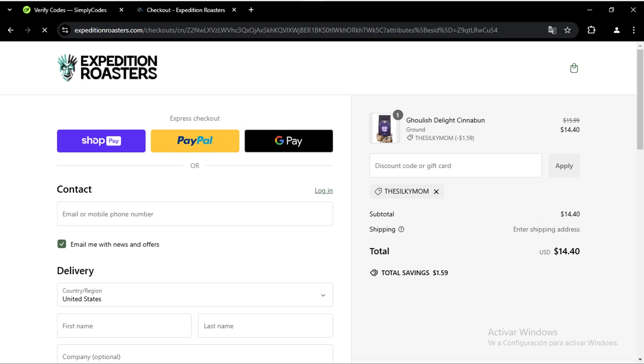
Task: Choose Google Pay express checkout
Action: click(x=289, y=141)
